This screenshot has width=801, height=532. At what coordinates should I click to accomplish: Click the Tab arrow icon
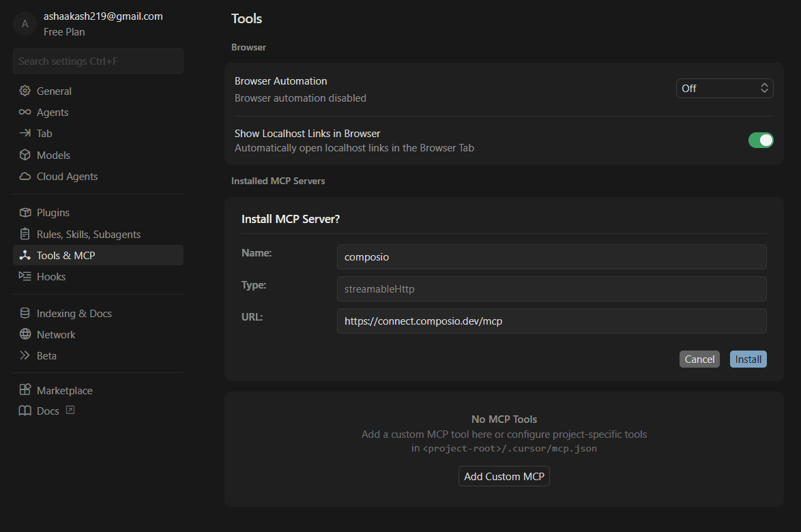tap(25, 133)
